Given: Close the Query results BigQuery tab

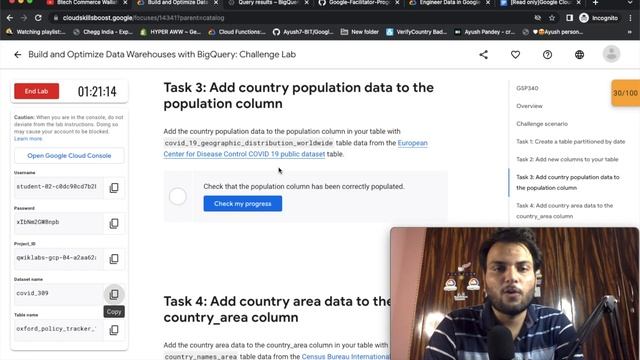Looking at the screenshot, I should [x=307, y=3].
